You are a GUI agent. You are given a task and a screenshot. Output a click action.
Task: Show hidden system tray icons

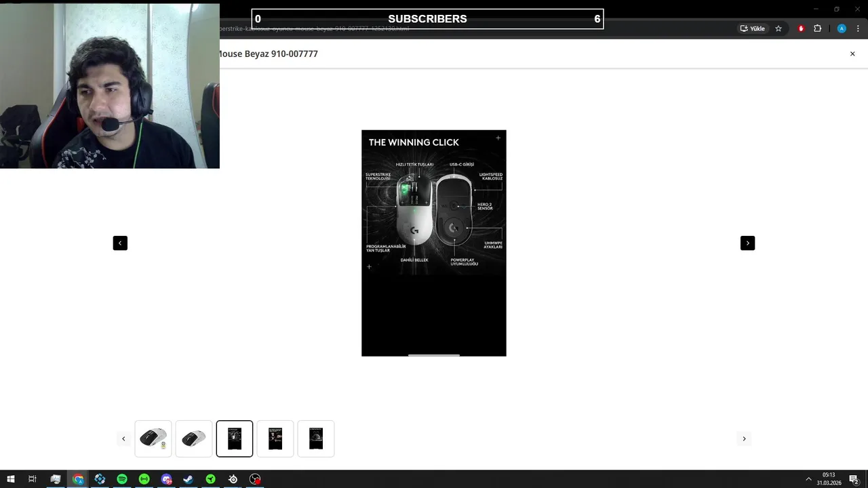point(808,479)
